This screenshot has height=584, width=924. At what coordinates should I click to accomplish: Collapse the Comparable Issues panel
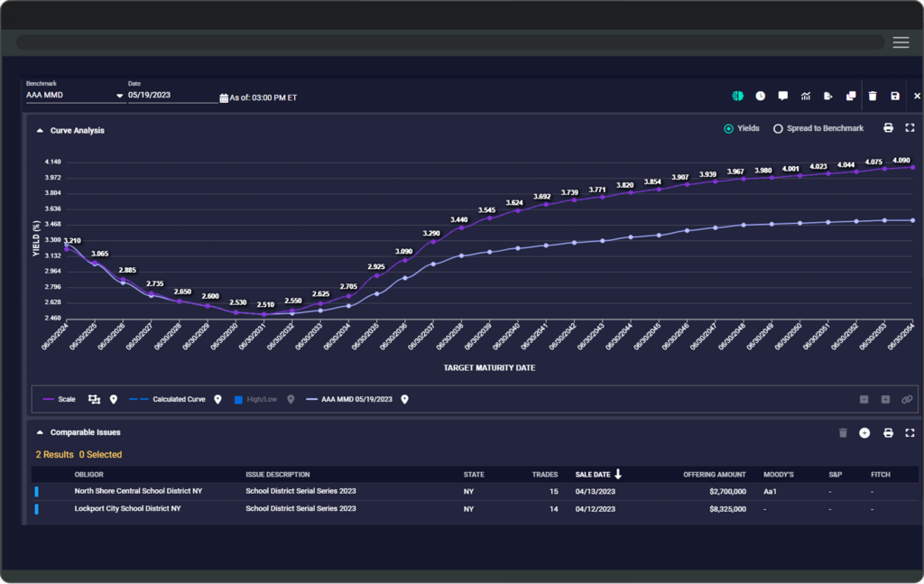(x=39, y=431)
